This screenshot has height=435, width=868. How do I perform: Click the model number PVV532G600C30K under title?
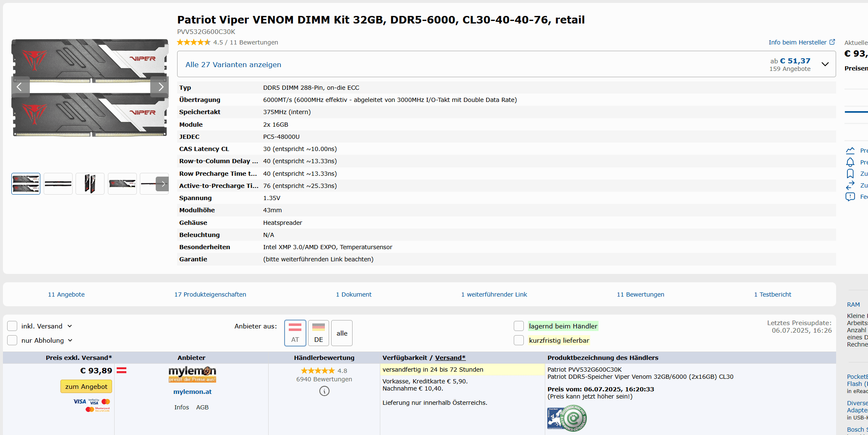pos(206,32)
